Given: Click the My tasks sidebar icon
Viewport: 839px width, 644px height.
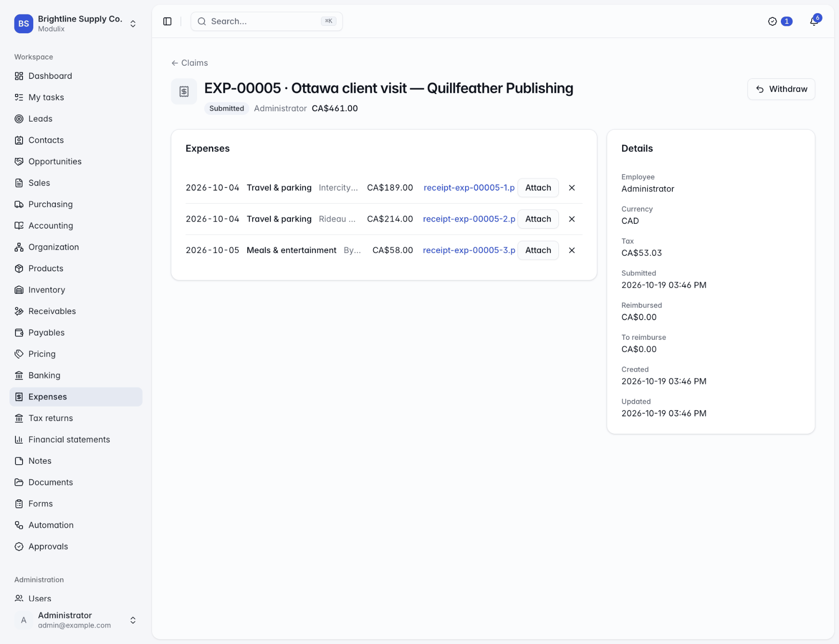Looking at the screenshot, I should click(19, 97).
